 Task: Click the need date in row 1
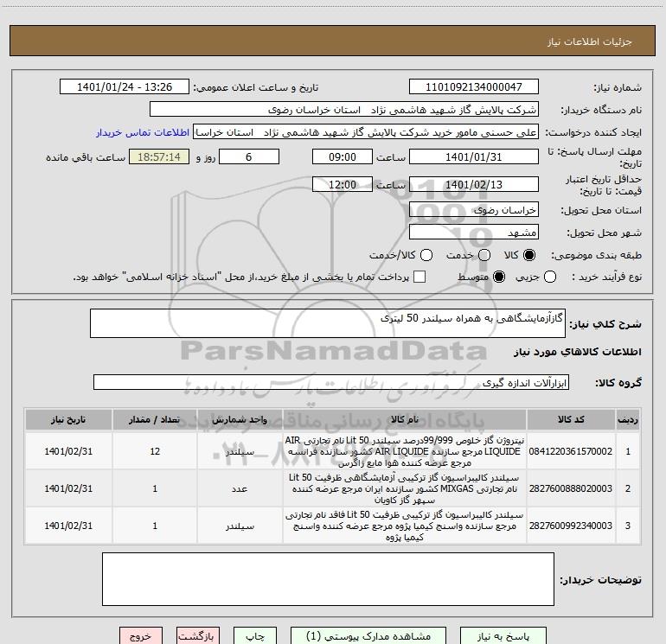click(x=68, y=451)
